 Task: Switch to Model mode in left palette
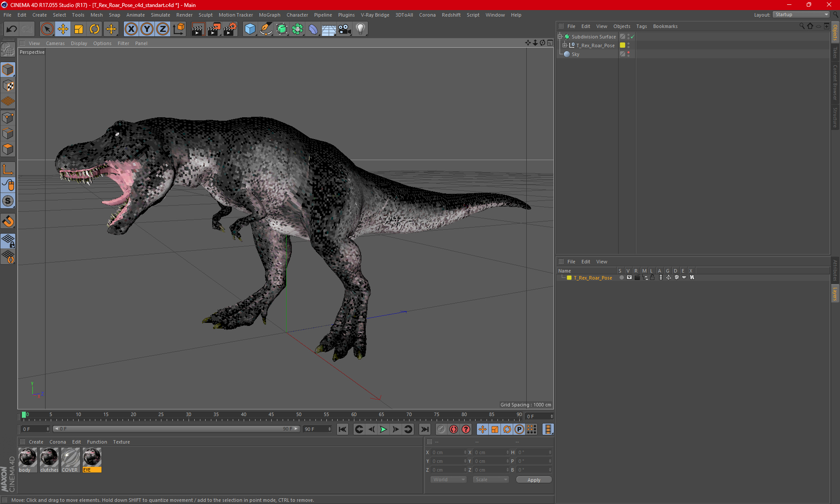click(x=8, y=70)
